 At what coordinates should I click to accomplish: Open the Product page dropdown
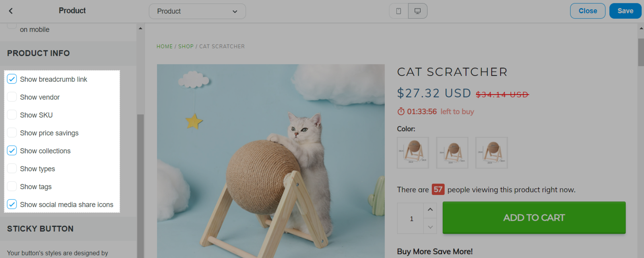pos(197,11)
